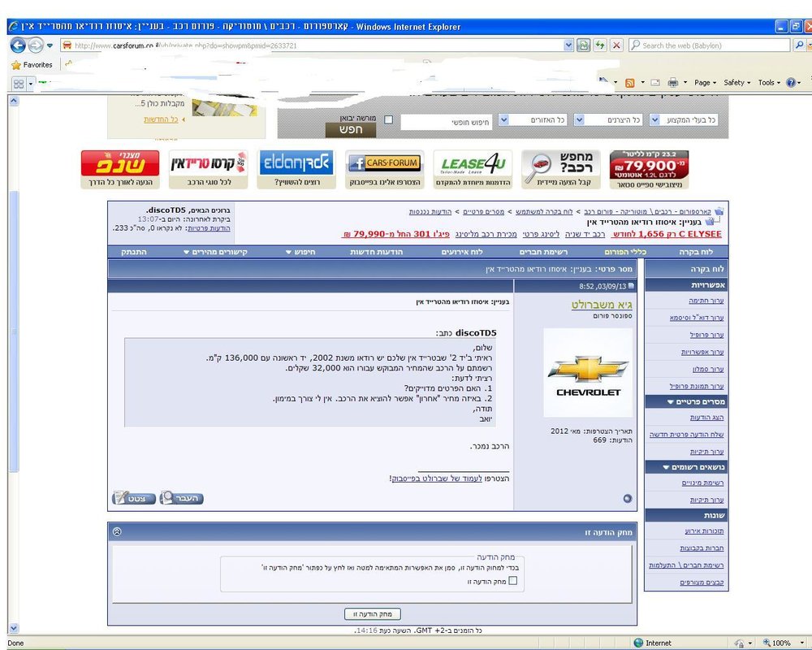Screen dimensions: 812x650
Task: Click the חיפוש חופשי search field
Action: point(447,123)
